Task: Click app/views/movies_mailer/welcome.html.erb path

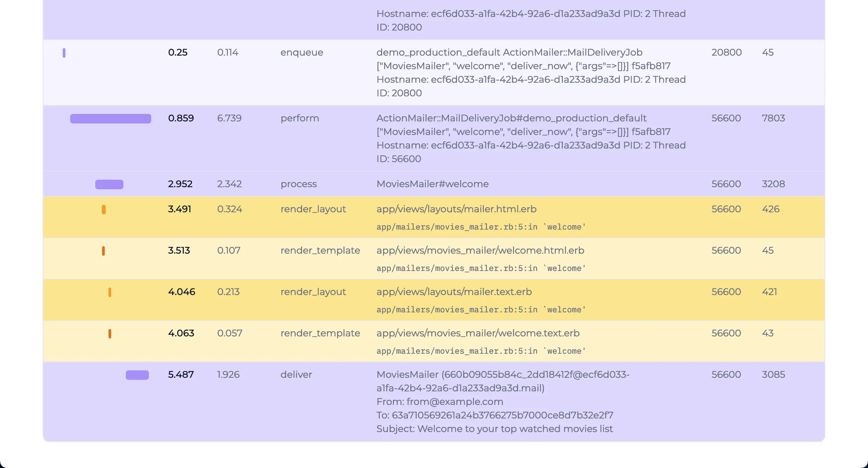Action: 480,250
